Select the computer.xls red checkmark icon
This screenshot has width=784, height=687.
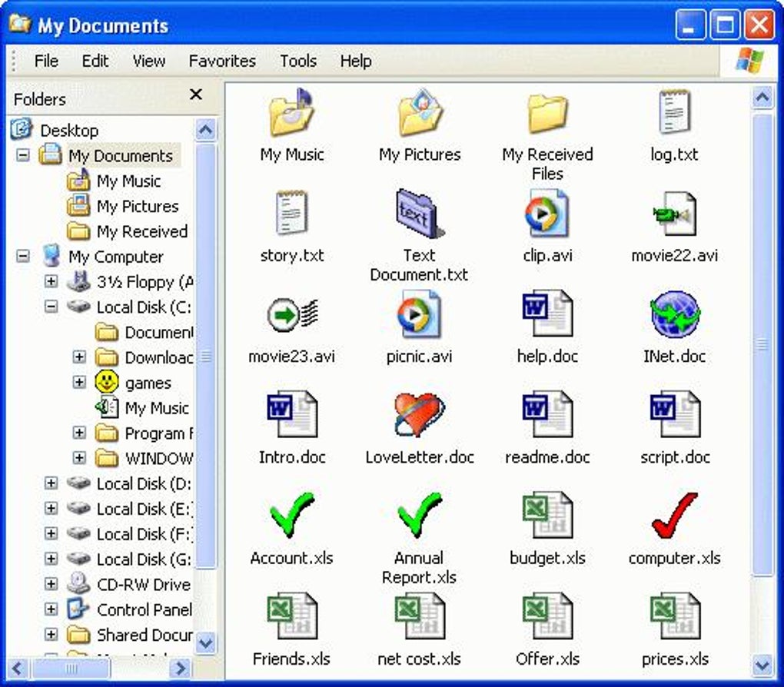tap(674, 516)
